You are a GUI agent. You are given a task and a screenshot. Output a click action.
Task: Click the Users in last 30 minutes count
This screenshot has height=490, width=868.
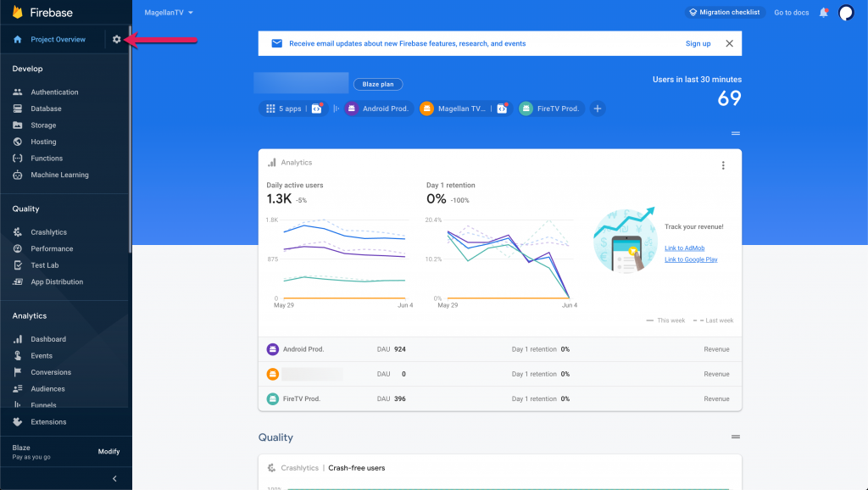coord(729,98)
